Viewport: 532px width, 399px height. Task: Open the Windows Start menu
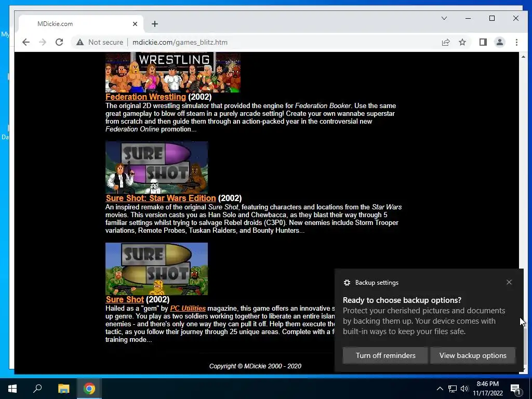click(12, 389)
